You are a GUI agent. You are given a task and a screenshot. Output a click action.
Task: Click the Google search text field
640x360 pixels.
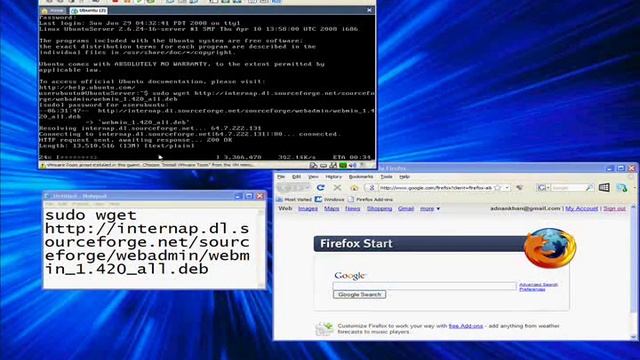(424, 286)
